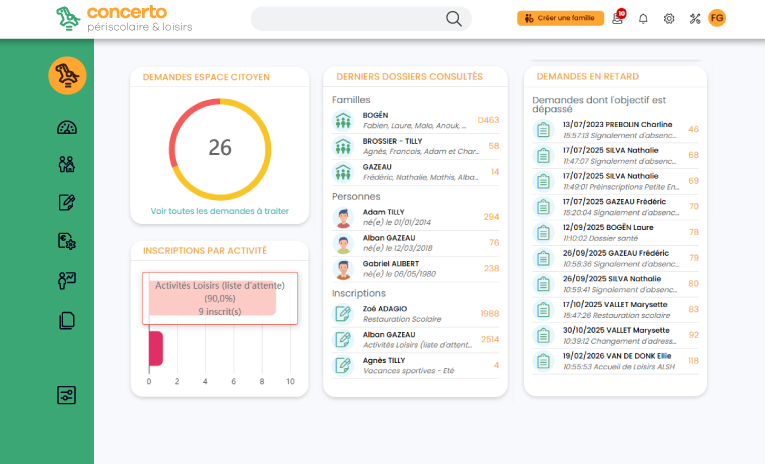Open the inbox icon with red badge
Screen dimensions: 765x464
point(618,18)
